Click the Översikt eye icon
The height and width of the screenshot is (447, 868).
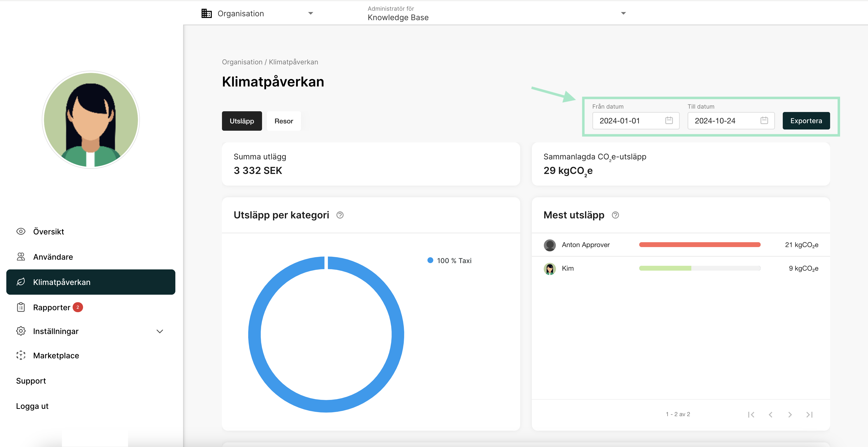pos(21,231)
